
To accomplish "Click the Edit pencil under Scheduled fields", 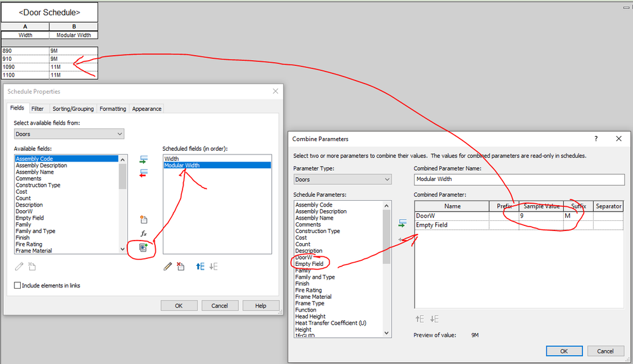I will click(x=167, y=267).
